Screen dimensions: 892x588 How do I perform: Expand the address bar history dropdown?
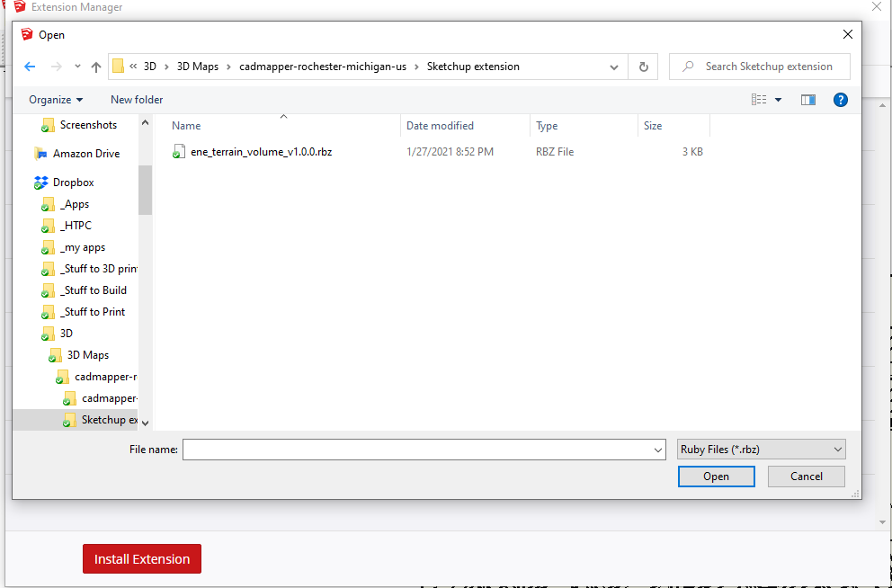pyautogui.click(x=614, y=67)
